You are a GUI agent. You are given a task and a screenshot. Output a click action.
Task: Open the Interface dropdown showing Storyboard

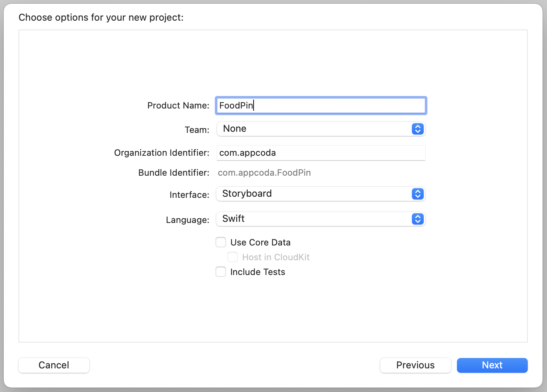320,194
